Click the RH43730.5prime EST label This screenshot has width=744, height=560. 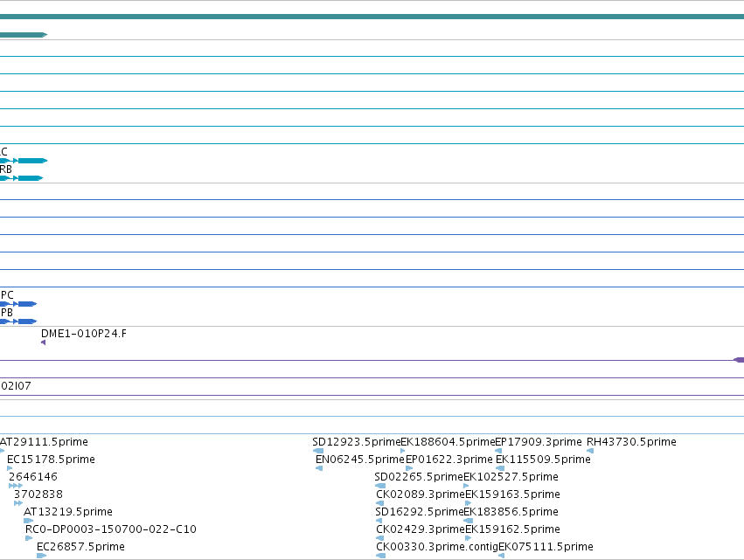tap(631, 442)
